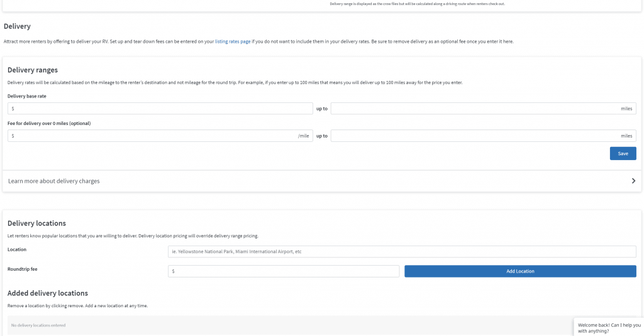Click the miles suffix in base rate row
The width and height of the screenshot is (644, 336).
[x=626, y=109]
